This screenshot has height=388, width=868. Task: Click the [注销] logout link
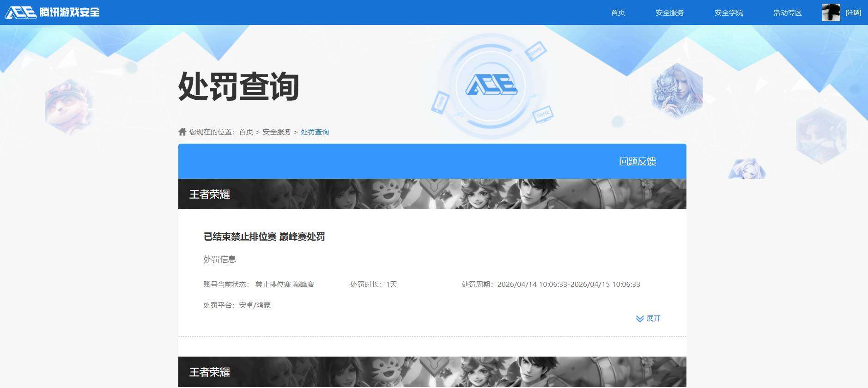click(853, 12)
